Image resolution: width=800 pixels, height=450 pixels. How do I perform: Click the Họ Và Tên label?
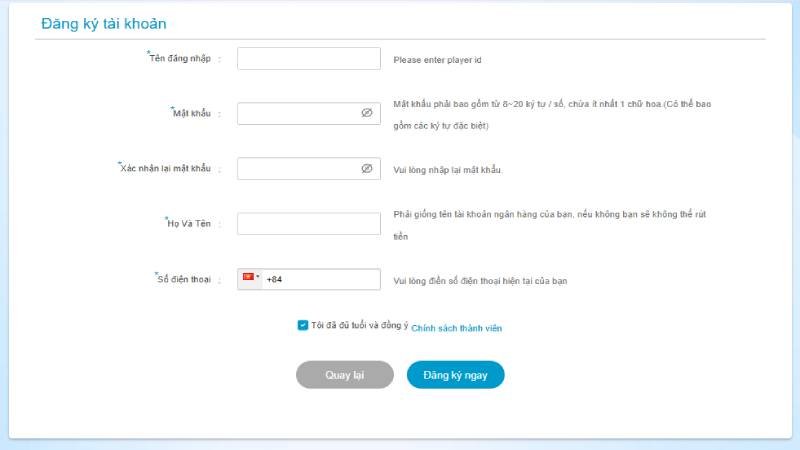(188, 223)
